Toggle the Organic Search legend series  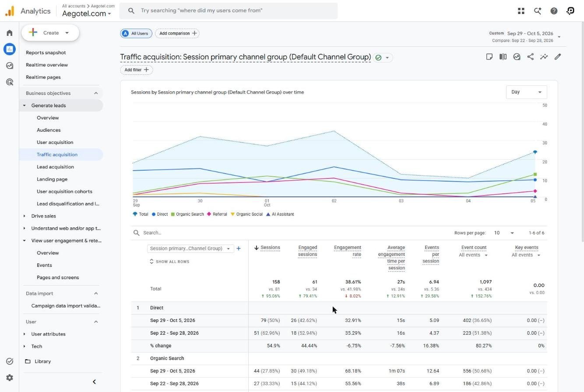click(x=187, y=214)
